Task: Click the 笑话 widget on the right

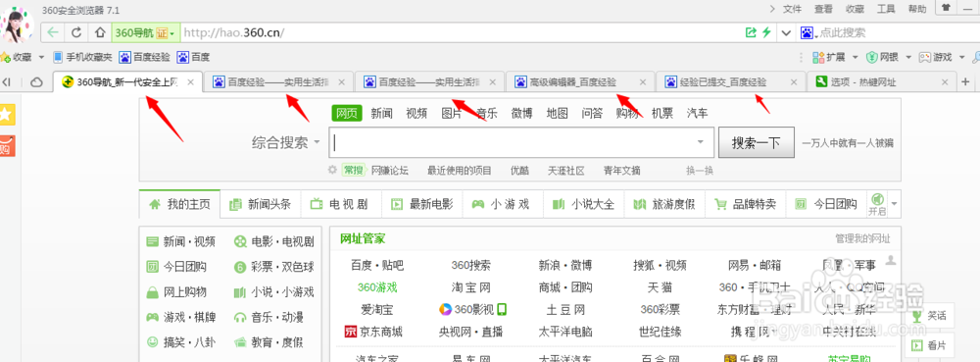Action: (928, 316)
